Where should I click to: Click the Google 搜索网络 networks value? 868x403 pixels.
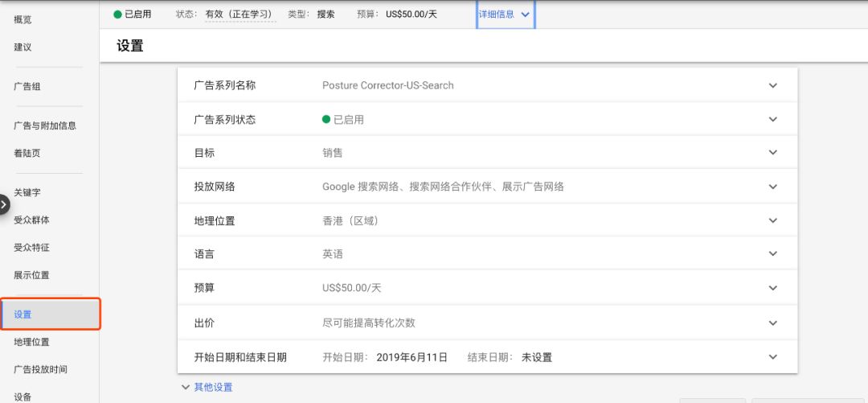(x=443, y=187)
